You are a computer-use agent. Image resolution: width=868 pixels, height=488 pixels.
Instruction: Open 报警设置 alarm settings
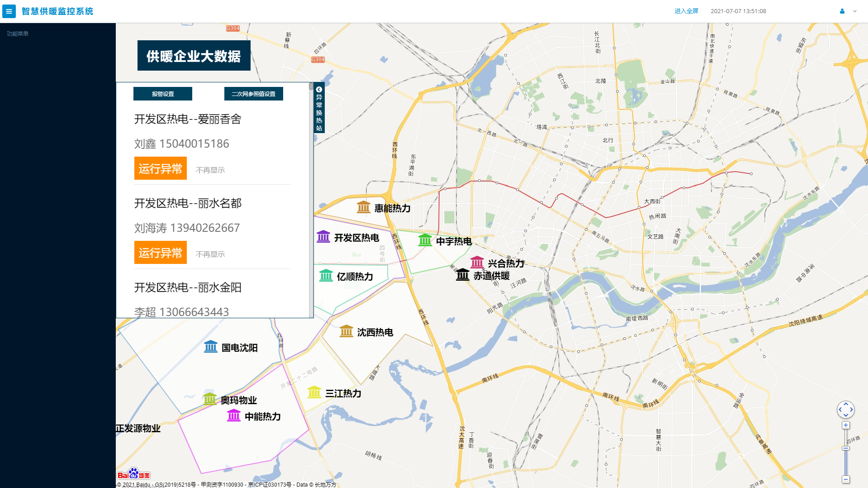[x=163, y=94]
